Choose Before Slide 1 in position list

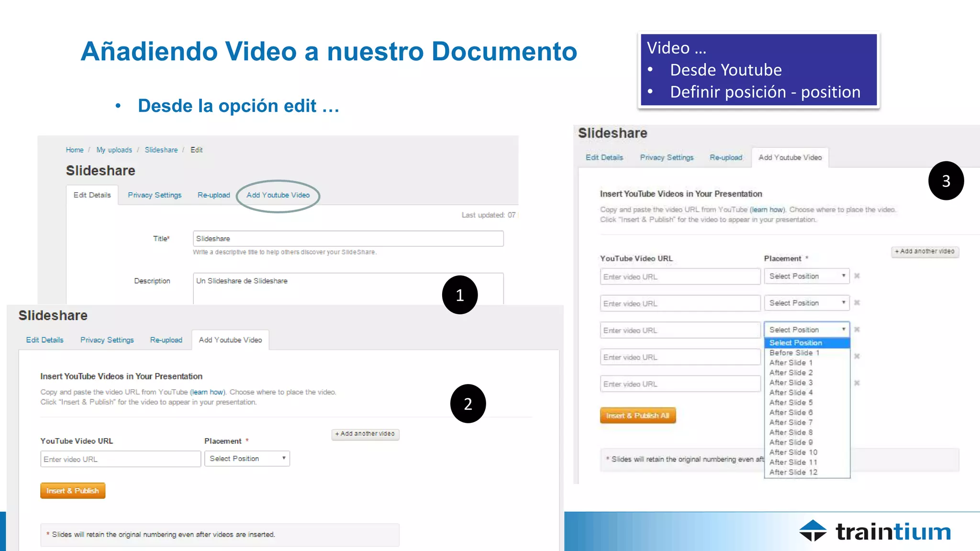[x=807, y=353]
